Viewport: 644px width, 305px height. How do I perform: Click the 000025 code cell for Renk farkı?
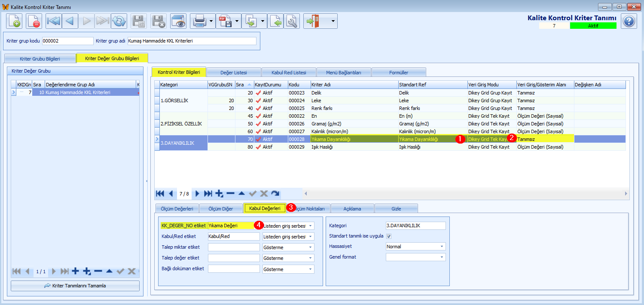point(299,108)
